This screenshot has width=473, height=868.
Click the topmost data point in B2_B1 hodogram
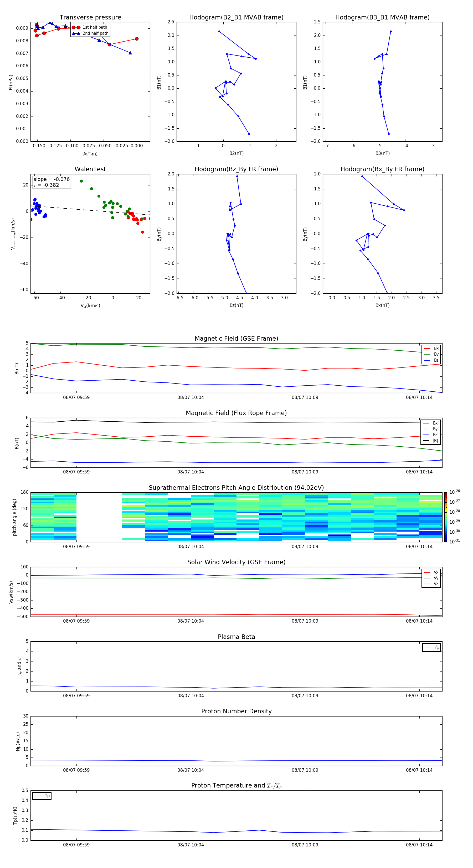[219, 31]
